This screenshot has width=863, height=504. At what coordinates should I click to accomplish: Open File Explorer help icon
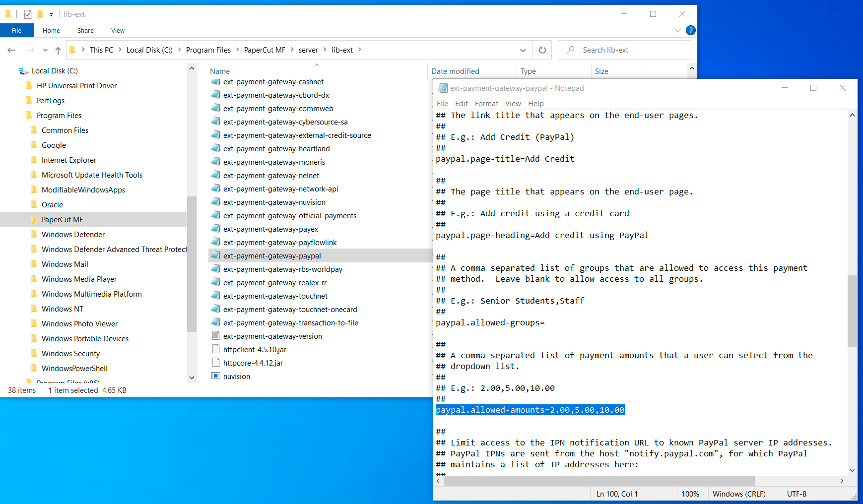tap(690, 30)
